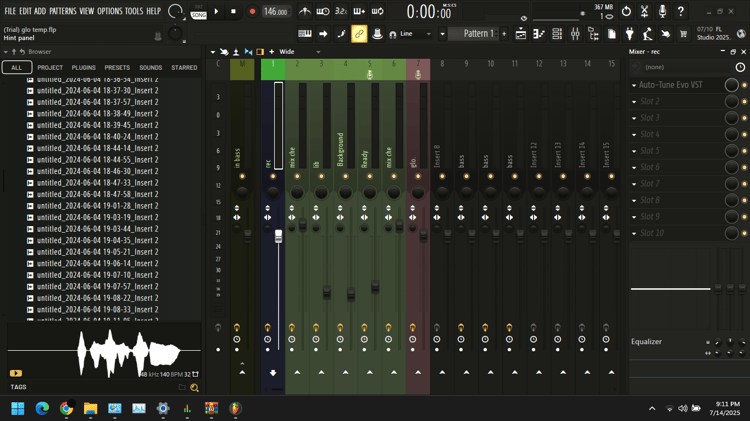The height and width of the screenshot is (421, 750).
Task: Open the playlist view icon
Action: [521, 33]
